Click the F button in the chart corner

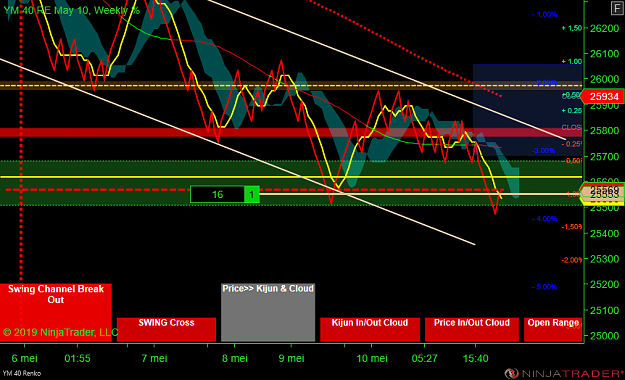618,8
